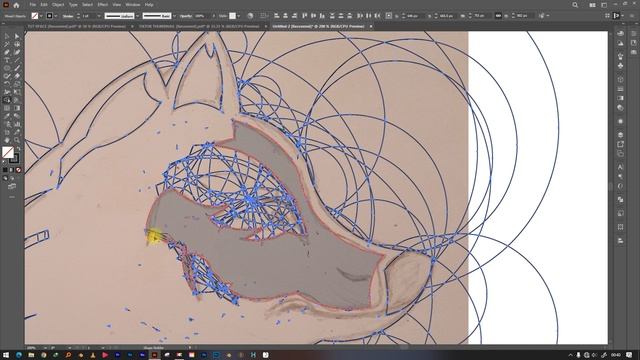The image size is (640, 360).
Task: Go to Home screen icon
Action: [16, 5]
